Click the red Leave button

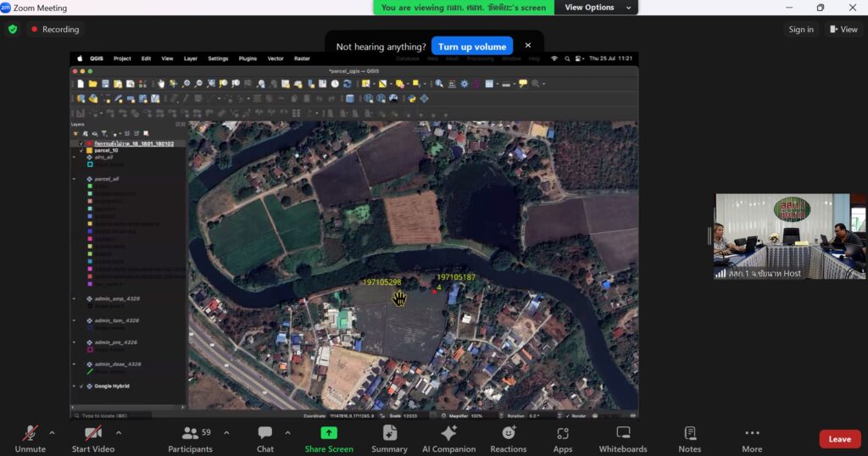[839, 438]
